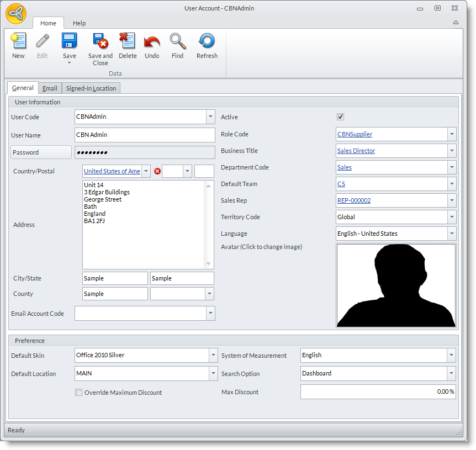Click the avatar silhouette image
Image resolution: width=476 pixels, height=450 pixels.
396,285
